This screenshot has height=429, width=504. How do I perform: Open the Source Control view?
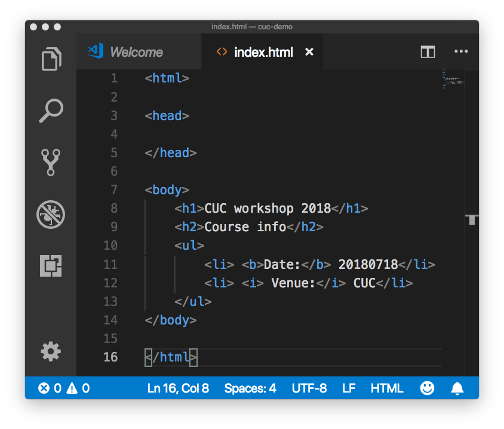point(51,162)
